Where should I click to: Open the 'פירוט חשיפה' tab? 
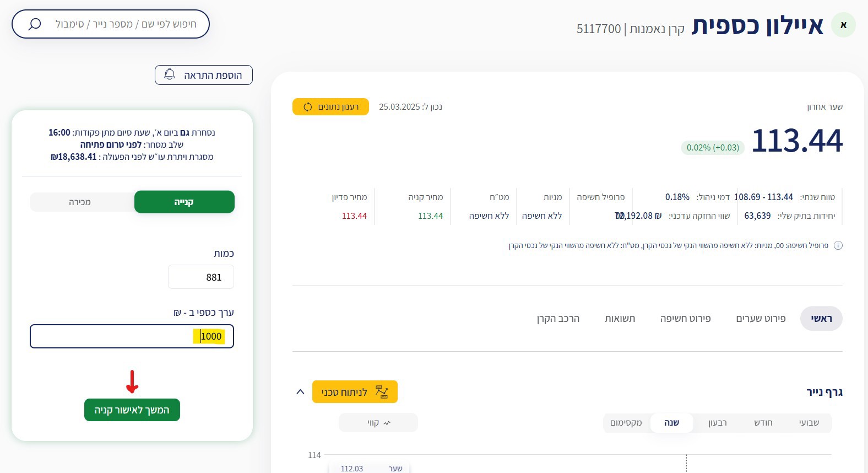[685, 319]
